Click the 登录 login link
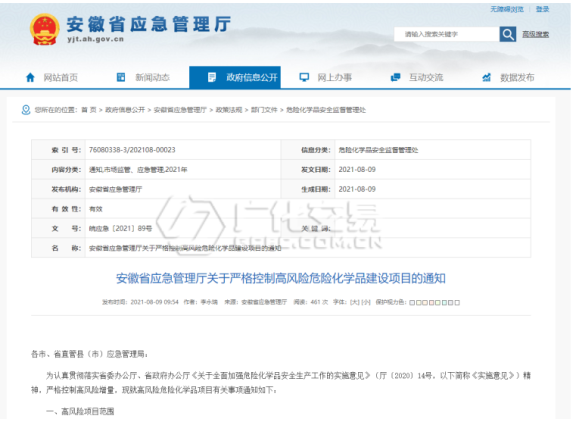Screen dimensions: 576x422 pyautogui.click(x=542, y=9)
